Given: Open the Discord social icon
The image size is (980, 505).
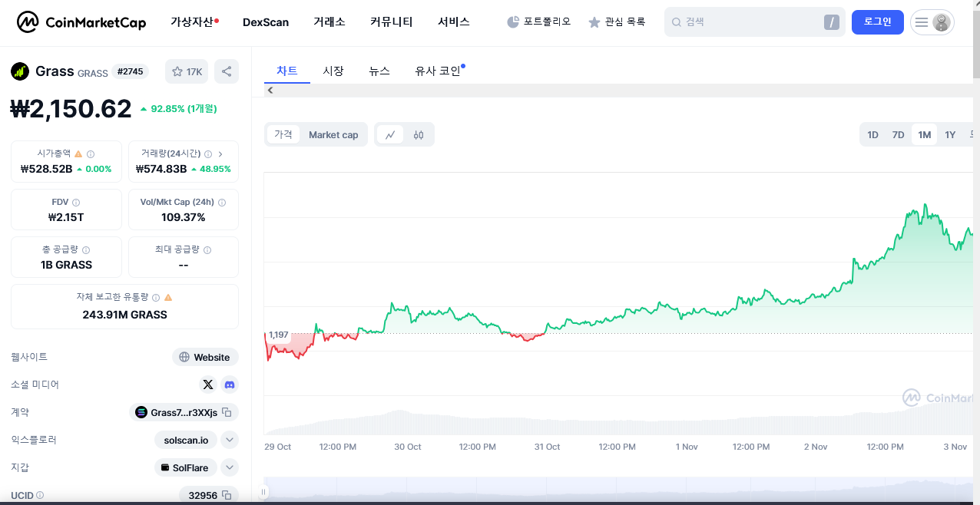Looking at the screenshot, I should pyautogui.click(x=230, y=385).
